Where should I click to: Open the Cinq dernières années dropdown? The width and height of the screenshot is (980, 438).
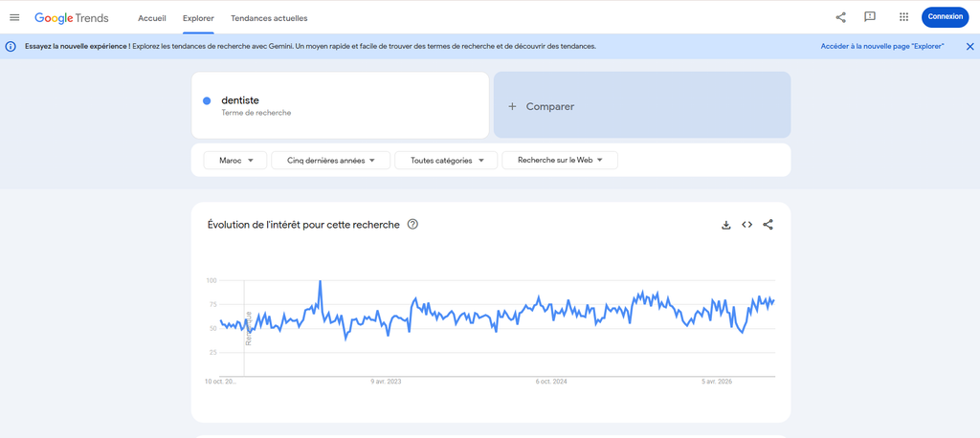[x=330, y=160]
